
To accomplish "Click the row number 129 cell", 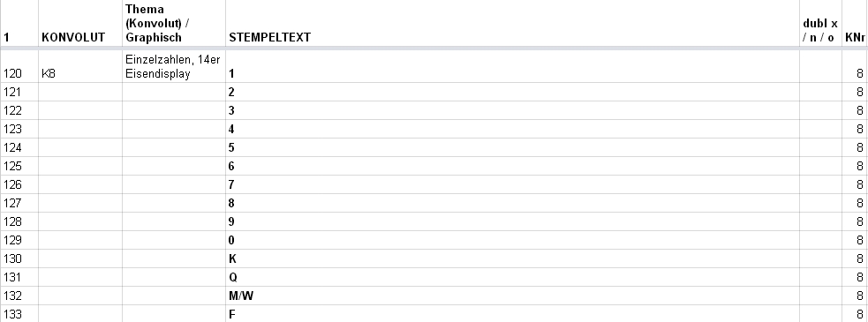I will coord(19,240).
